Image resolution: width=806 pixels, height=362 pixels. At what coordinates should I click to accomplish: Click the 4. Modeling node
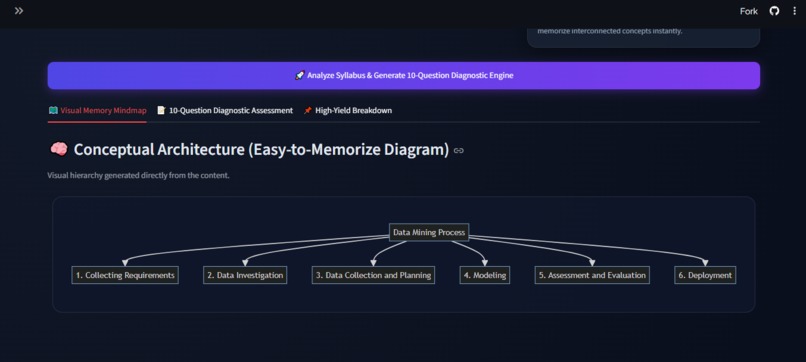[x=485, y=275]
